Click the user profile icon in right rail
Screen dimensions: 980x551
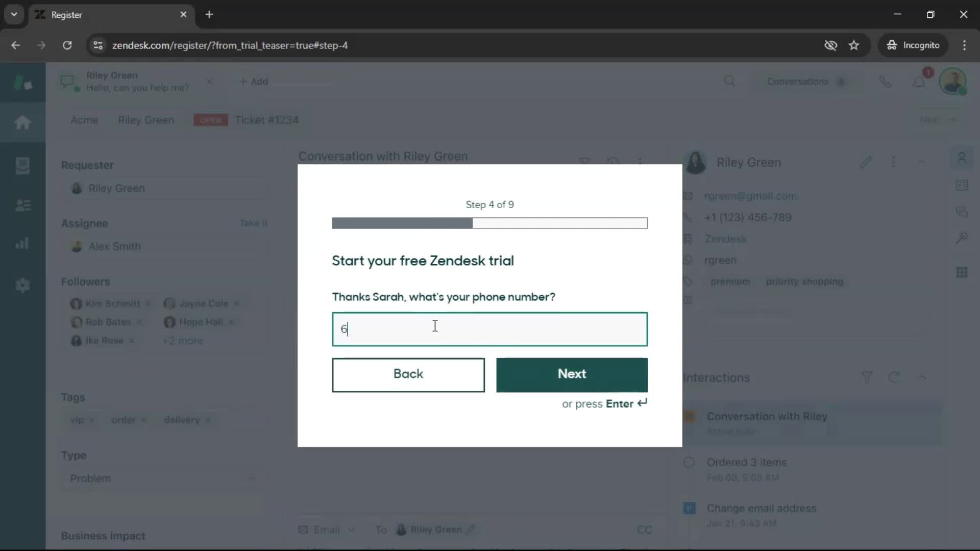(962, 158)
